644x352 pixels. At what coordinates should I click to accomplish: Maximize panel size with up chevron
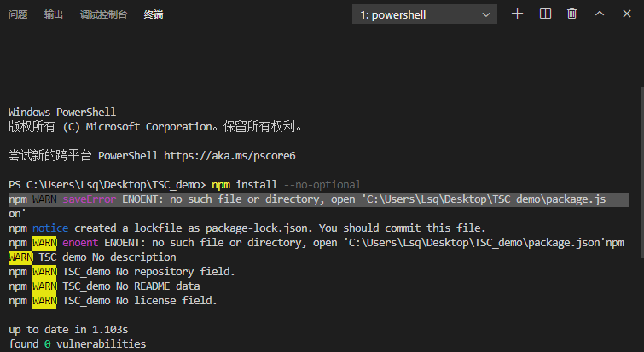(600, 14)
